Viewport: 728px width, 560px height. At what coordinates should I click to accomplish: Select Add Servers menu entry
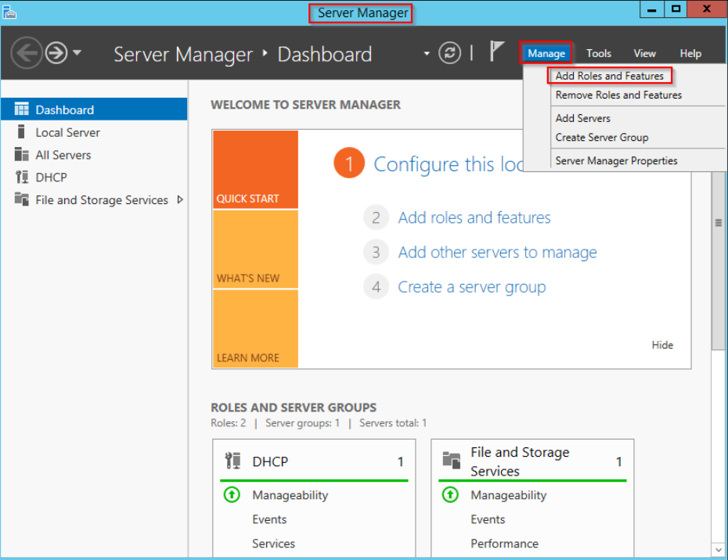tap(582, 118)
